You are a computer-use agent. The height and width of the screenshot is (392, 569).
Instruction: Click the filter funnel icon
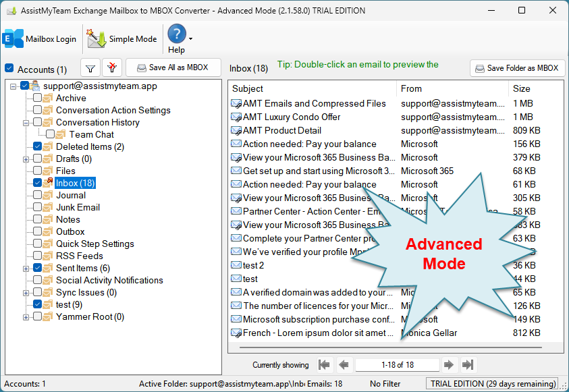point(90,68)
